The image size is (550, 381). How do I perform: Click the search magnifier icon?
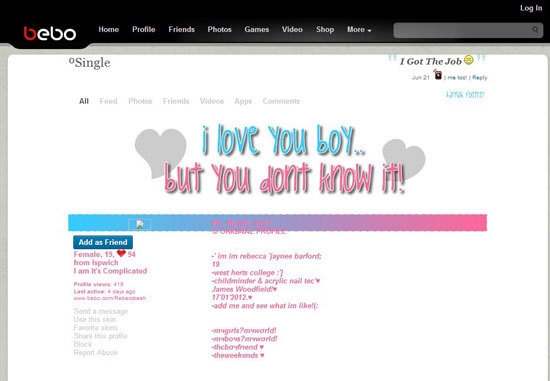tap(535, 30)
